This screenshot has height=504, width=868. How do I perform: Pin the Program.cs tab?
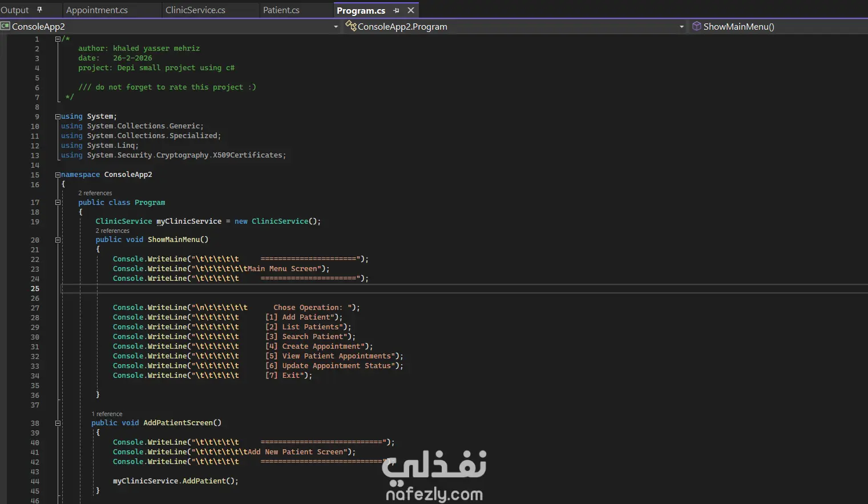(x=397, y=10)
